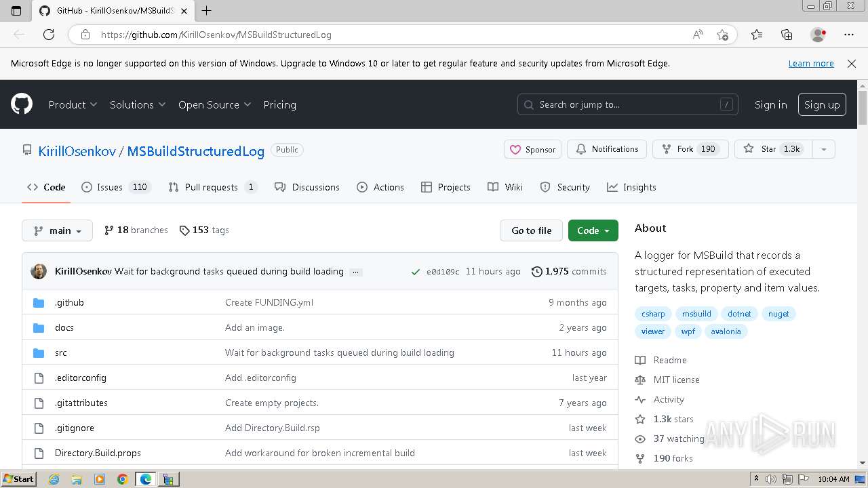Switch to Discussions tab
The height and width of the screenshot is (488, 868).
click(307, 187)
